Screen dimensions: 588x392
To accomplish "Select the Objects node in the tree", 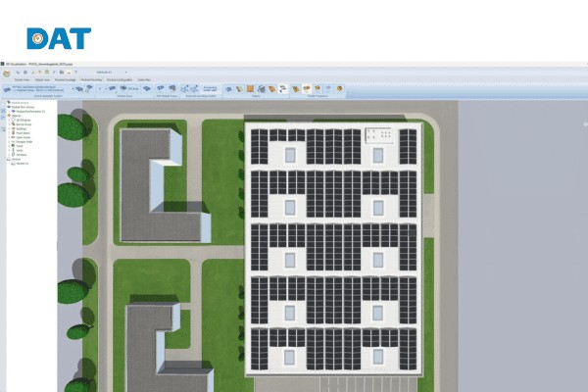I will 17,116.
